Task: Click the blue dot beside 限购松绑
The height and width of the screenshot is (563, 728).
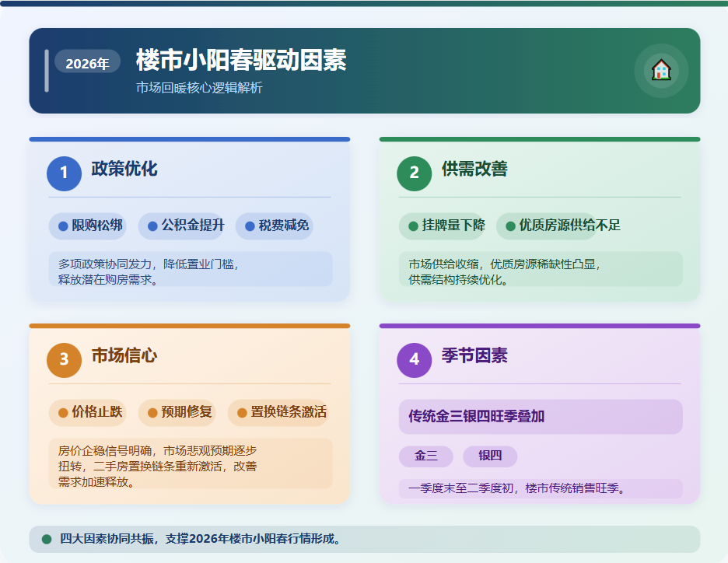Action: point(63,226)
